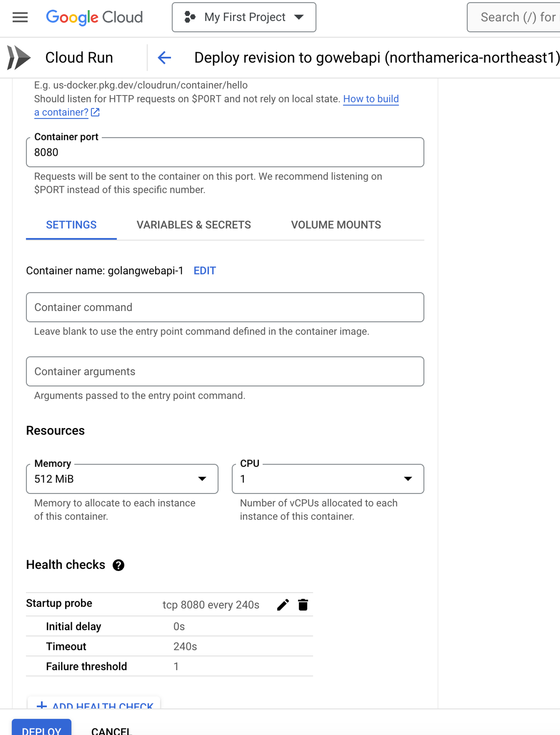Click the project hexagon icon
This screenshot has height=735, width=560.
(190, 17)
